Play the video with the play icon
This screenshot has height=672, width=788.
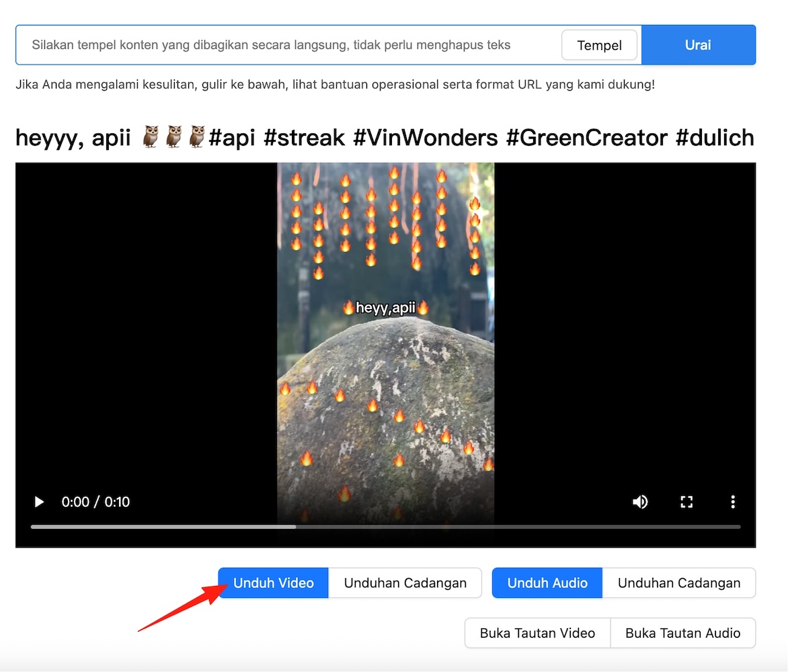pos(40,502)
